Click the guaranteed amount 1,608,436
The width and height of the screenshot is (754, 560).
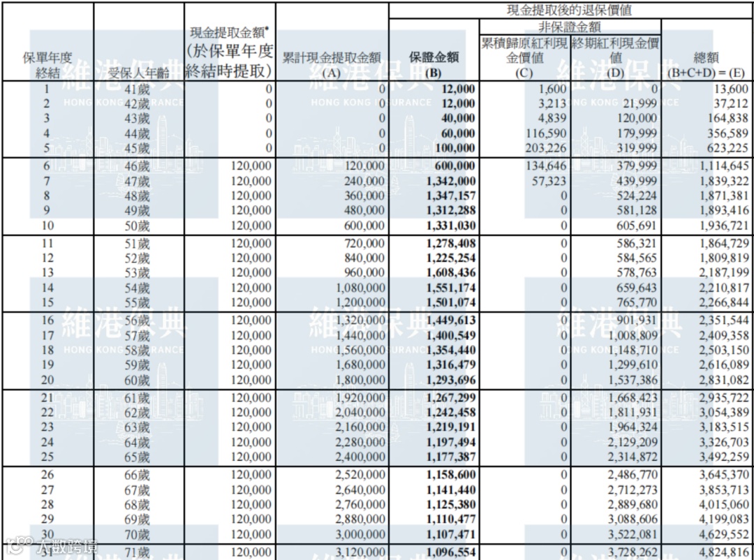pyautogui.click(x=451, y=273)
